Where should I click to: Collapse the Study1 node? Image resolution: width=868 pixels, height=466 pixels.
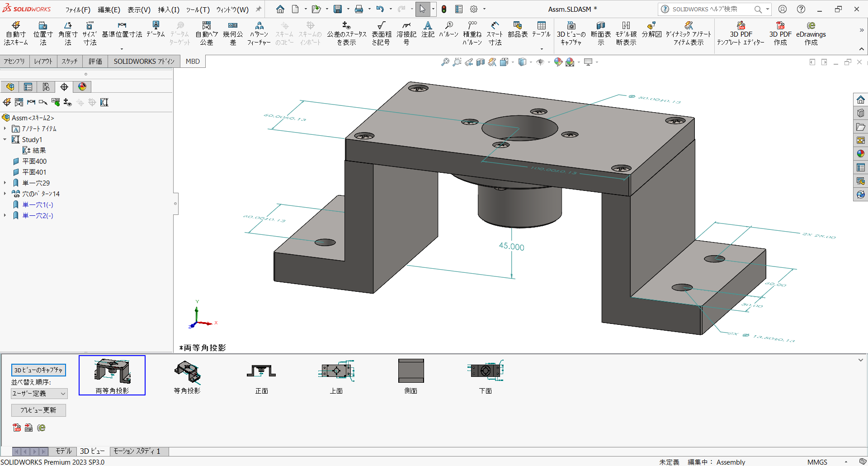5,139
